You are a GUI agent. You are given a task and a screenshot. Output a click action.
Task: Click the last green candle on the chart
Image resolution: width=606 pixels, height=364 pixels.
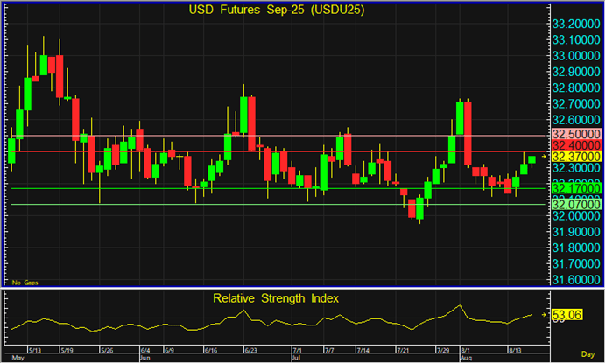(532, 159)
